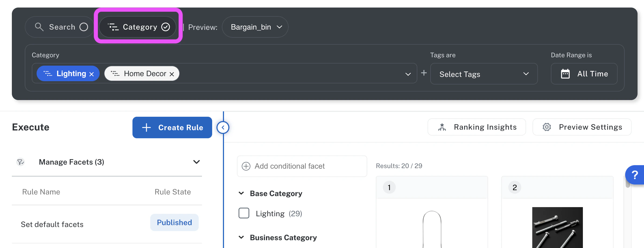The width and height of the screenshot is (644, 248).
Task: Collapse the Execute panel with the arrow button
Action: (x=223, y=127)
